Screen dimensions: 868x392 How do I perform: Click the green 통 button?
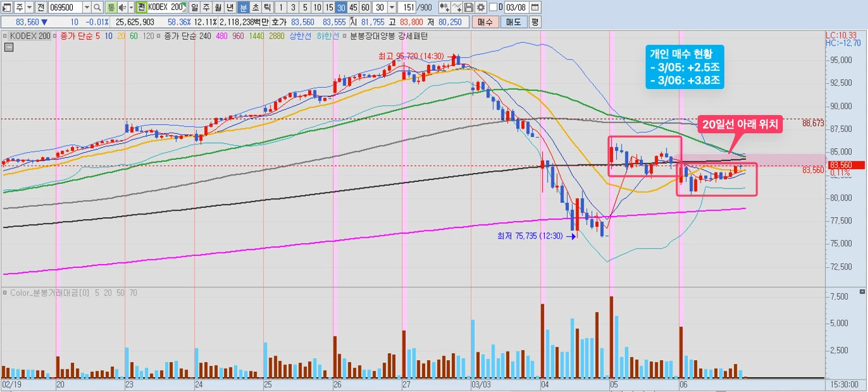pos(111,7)
